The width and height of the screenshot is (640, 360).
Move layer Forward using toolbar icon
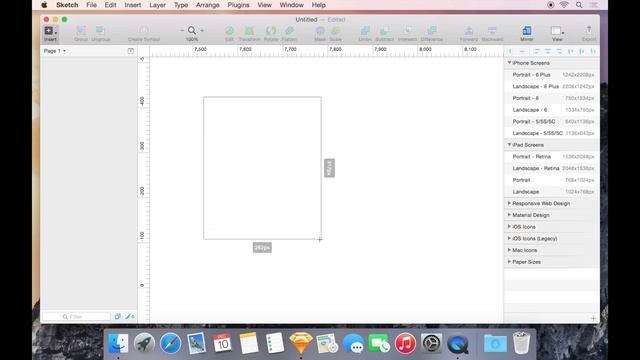coord(469,31)
